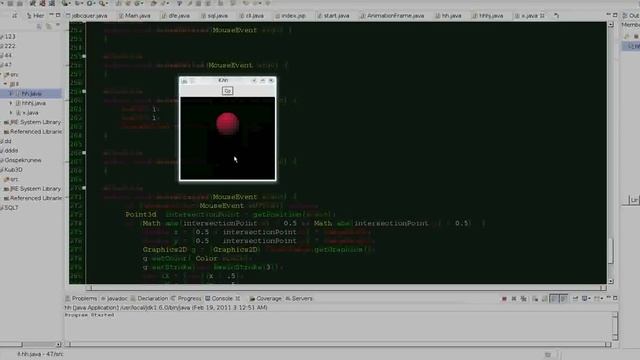This screenshot has height=360, width=640.
Task: Open the Coverage view tab
Action: click(266, 298)
